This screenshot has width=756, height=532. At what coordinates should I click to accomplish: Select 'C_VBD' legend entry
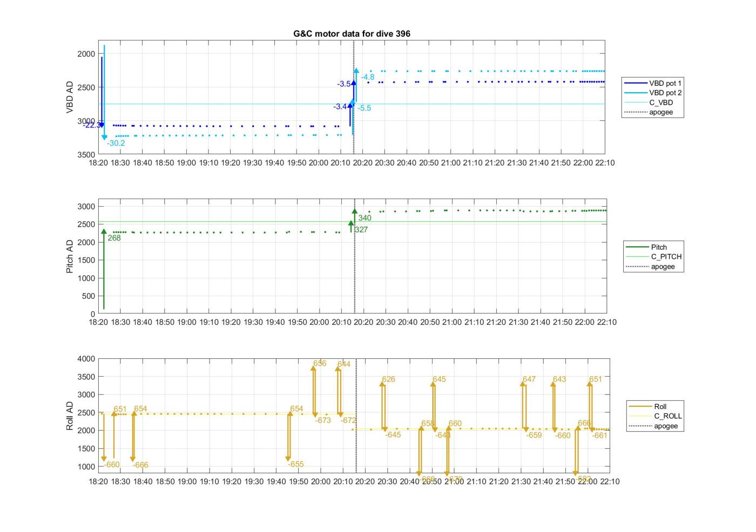point(649,103)
